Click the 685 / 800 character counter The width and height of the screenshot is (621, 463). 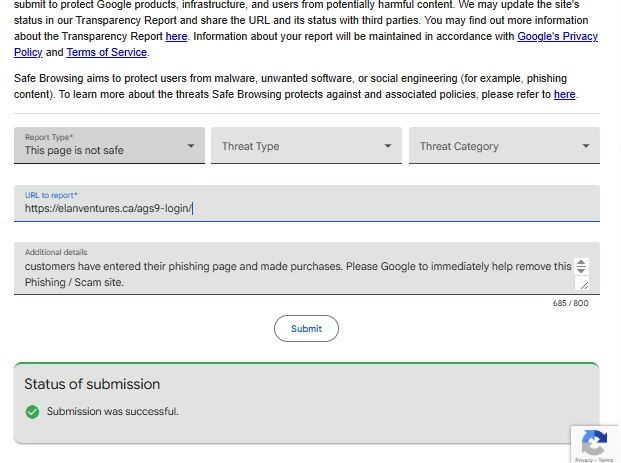point(570,303)
